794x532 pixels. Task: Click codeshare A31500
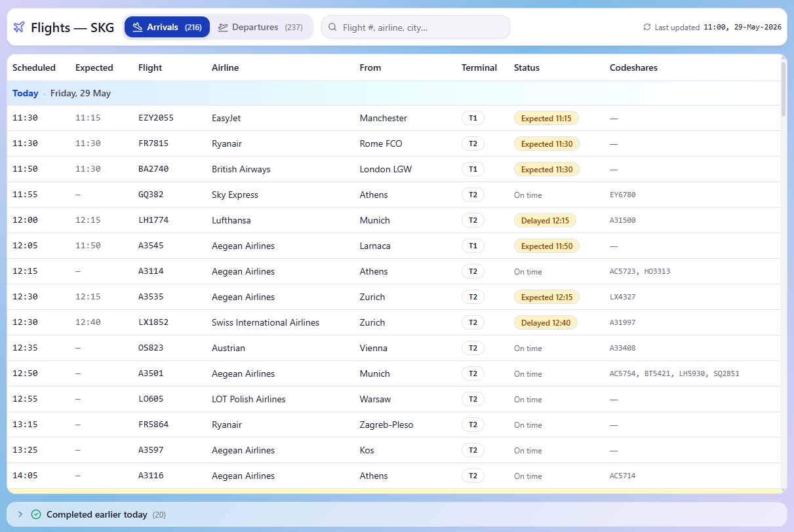click(622, 221)
